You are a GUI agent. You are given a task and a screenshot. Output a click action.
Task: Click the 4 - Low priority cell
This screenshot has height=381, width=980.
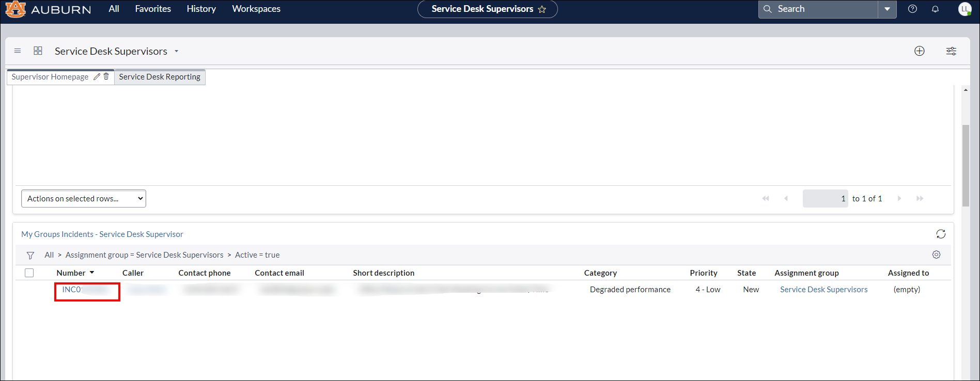(708, 290)
